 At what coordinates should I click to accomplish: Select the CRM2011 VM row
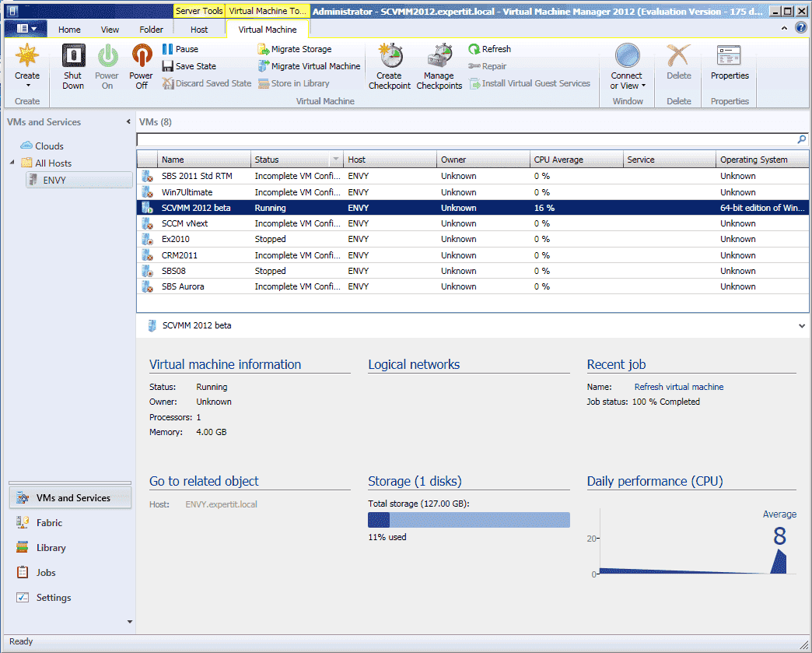472,255
